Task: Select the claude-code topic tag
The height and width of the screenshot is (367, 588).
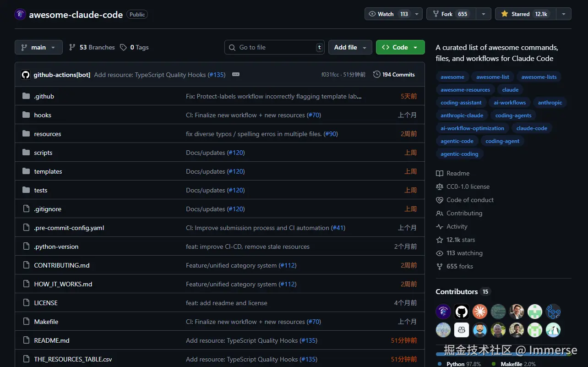Action: tap(532, 128)
